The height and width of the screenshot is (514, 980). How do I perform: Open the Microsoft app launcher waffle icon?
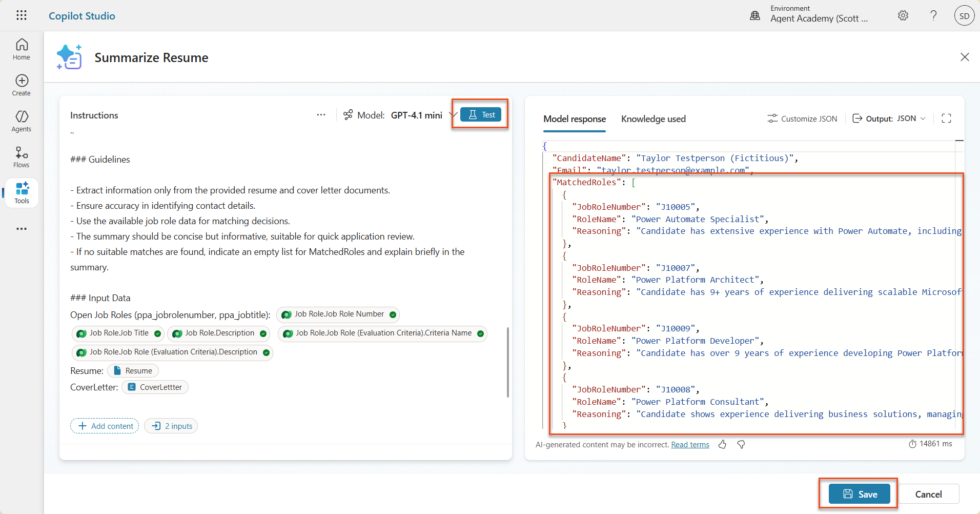[x=21, y=15]
